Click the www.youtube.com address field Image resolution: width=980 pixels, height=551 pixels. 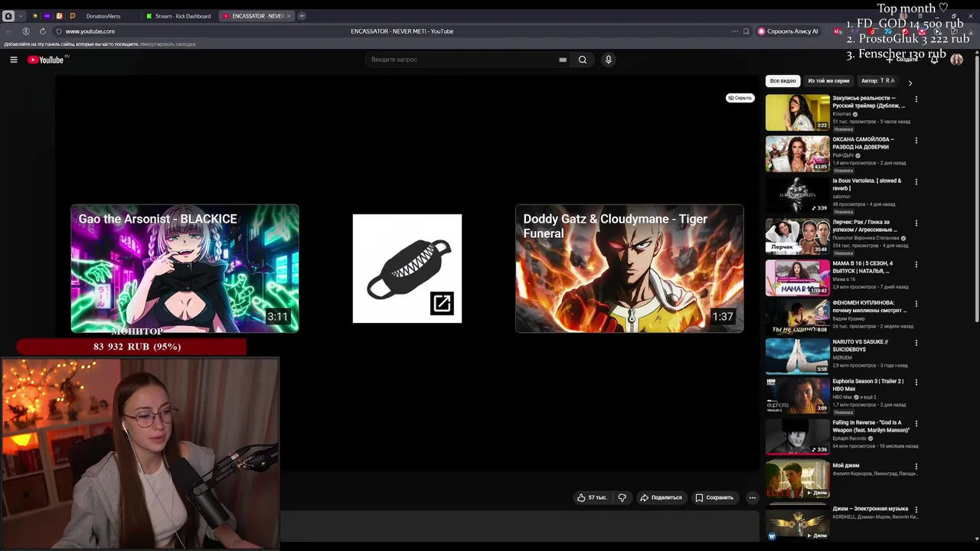[x=90, y=31]
